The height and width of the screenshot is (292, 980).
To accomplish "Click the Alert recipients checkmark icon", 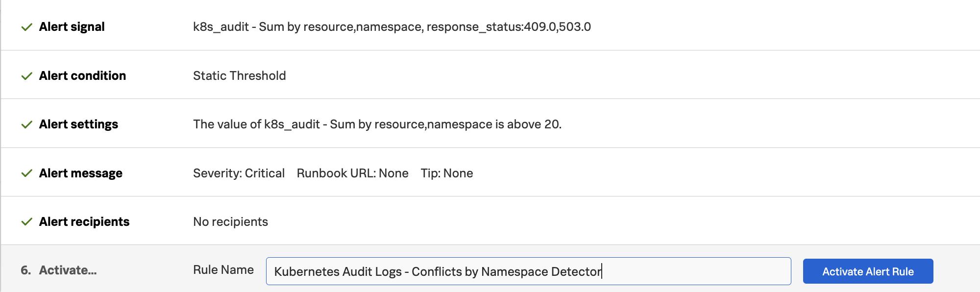I will (27, 222).
